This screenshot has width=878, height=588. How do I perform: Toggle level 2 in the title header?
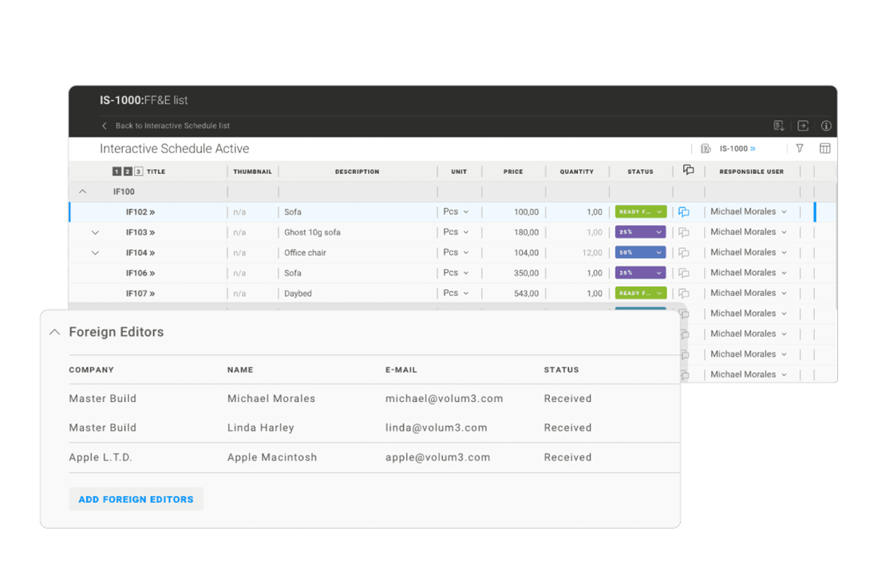tap(128, 172)
